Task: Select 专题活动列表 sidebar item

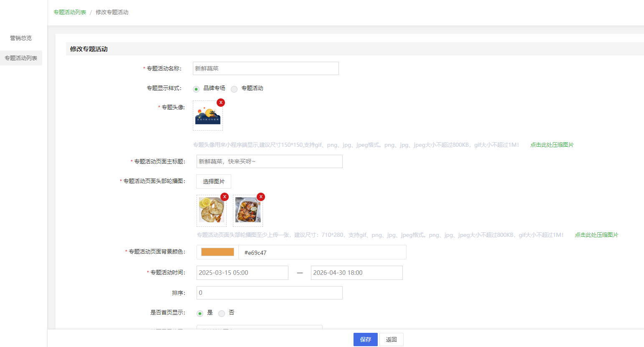Action: pos(21,58)
